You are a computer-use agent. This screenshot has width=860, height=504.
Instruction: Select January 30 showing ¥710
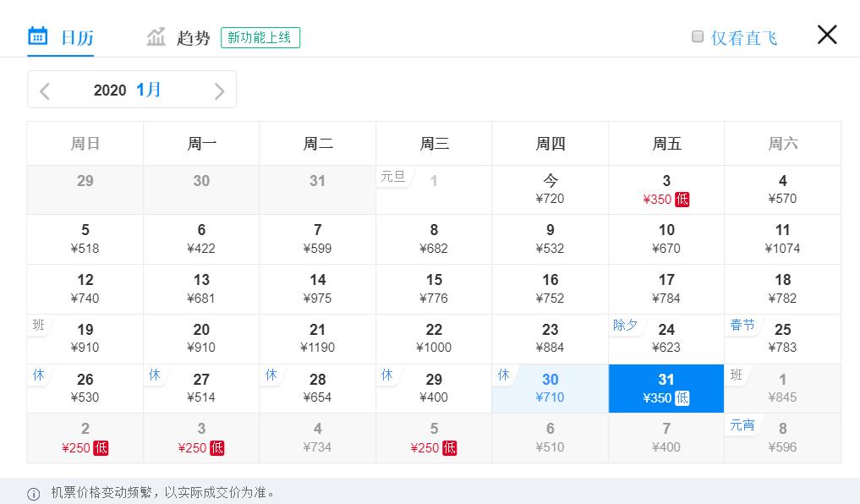(550, 388)
